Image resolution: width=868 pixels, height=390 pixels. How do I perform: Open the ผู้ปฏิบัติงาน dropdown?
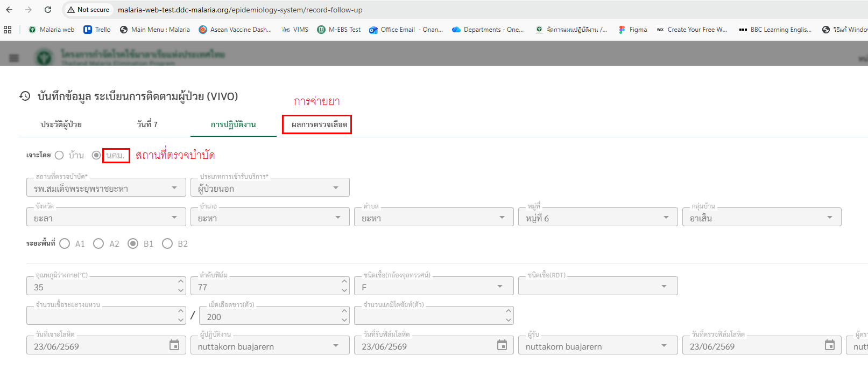click(270, 345)
